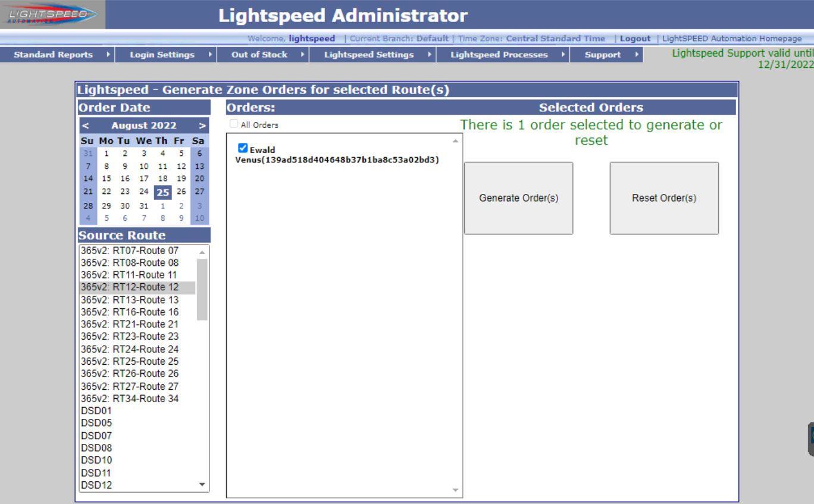
Task: Uncheck the Ewald Venus order checkbox
Action: point(243,148)
